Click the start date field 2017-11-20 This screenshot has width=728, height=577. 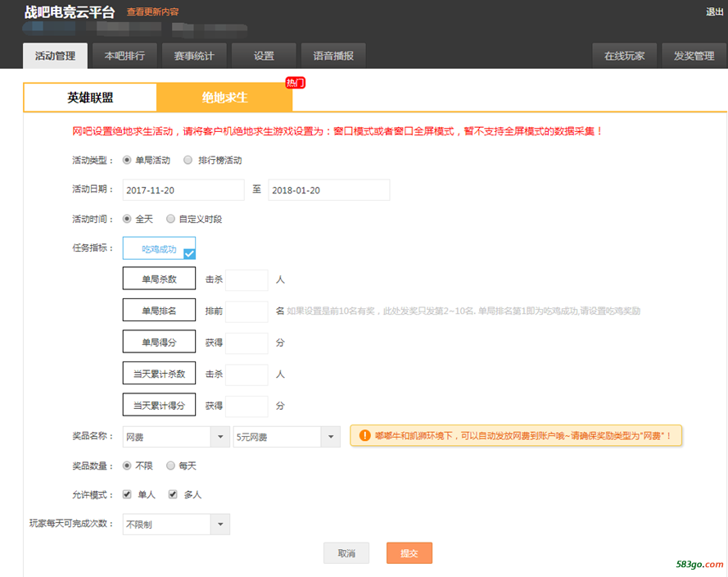(183, 190)
